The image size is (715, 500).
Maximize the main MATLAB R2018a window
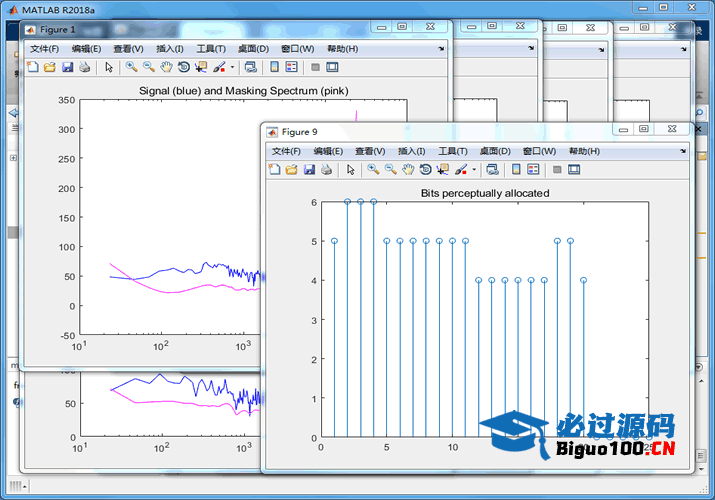point(663,7)
